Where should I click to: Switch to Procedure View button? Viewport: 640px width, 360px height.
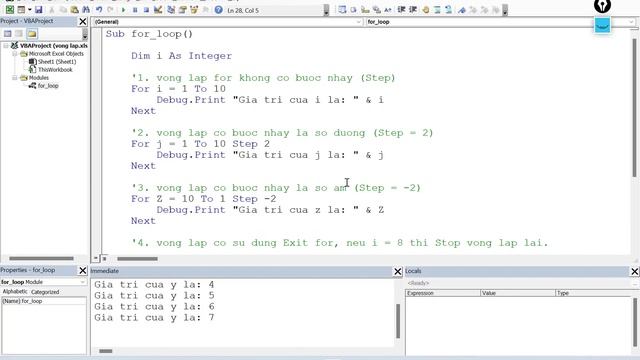click(96, 258)
